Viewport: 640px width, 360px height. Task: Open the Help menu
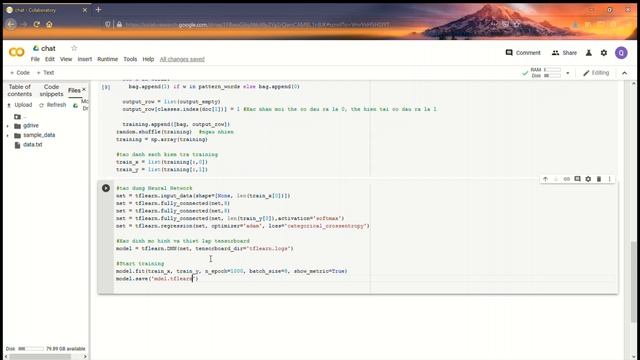148,59
